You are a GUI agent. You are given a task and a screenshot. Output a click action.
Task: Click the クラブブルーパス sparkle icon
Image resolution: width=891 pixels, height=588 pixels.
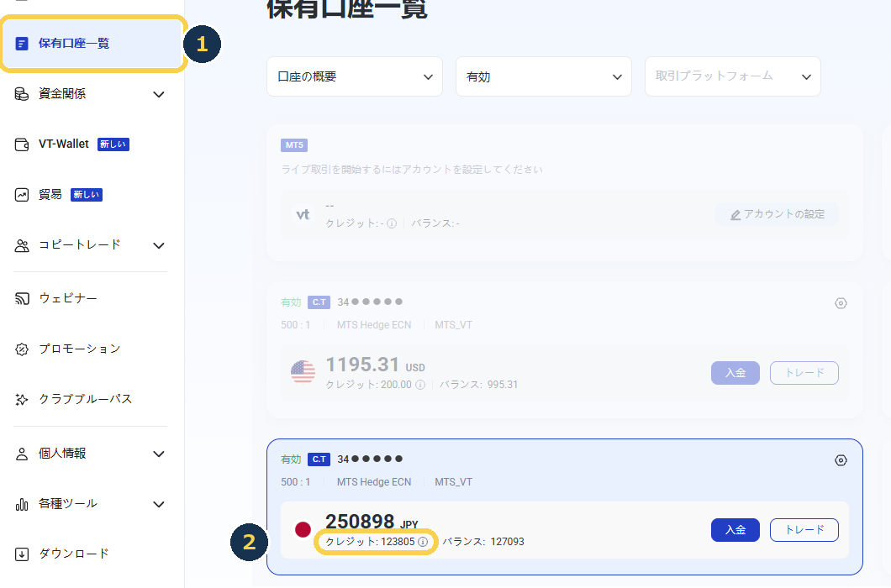(22, 400)
